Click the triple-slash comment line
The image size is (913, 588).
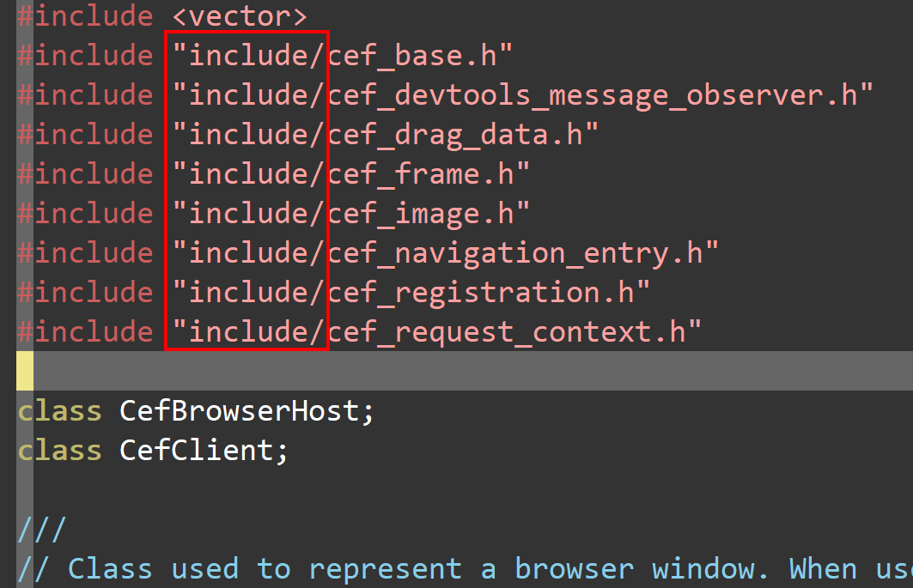(x=42, y=530)
